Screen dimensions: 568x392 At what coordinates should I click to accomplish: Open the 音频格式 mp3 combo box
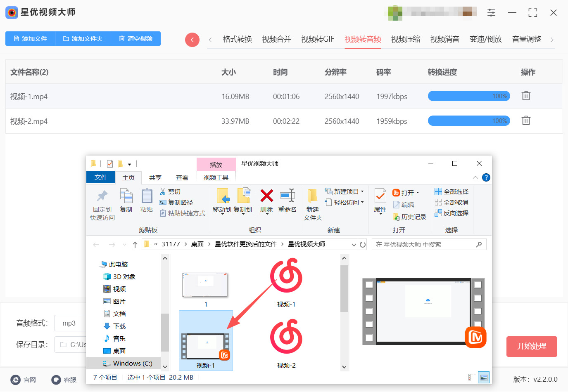pyautogui.click(x=70, y=323)
